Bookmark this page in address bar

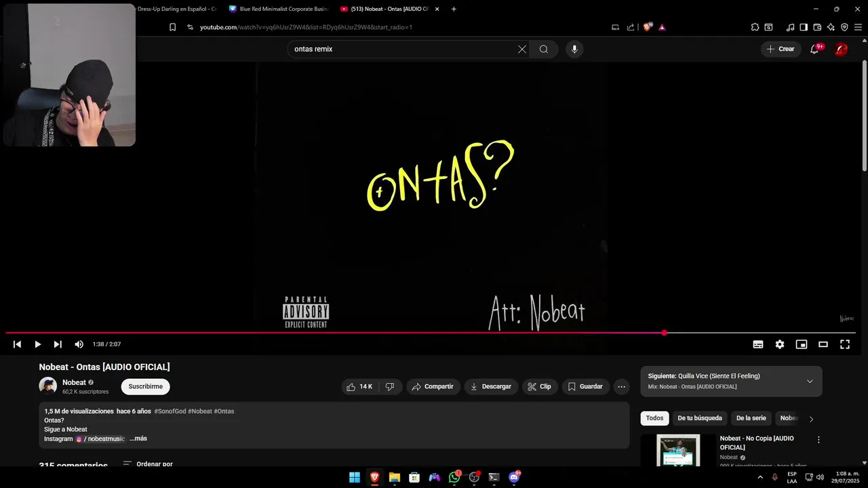click(172, 27)
